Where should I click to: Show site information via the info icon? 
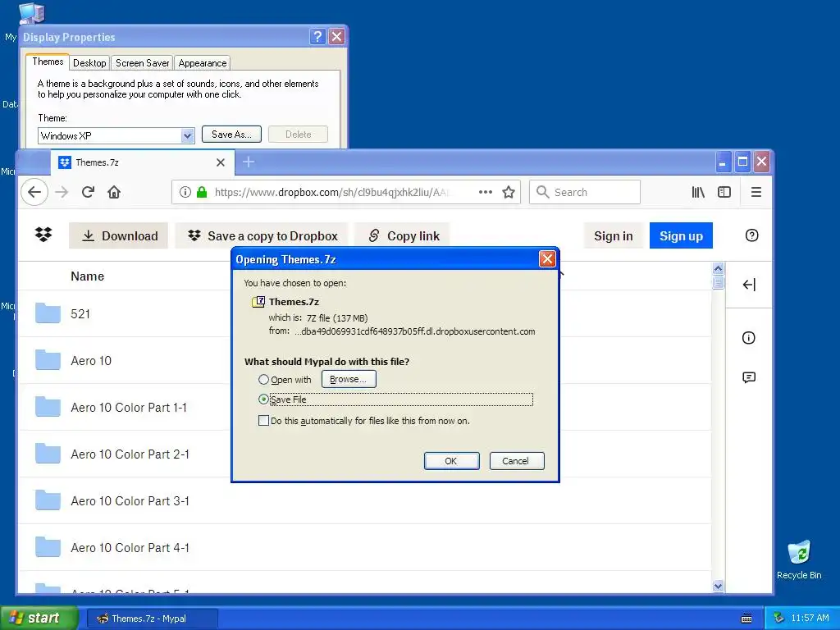click(185, 192)
